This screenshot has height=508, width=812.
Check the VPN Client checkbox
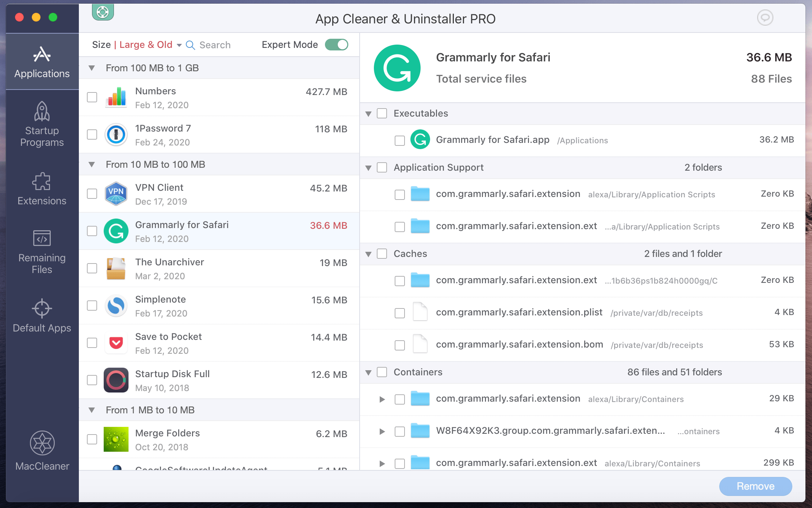click(92, 194)
